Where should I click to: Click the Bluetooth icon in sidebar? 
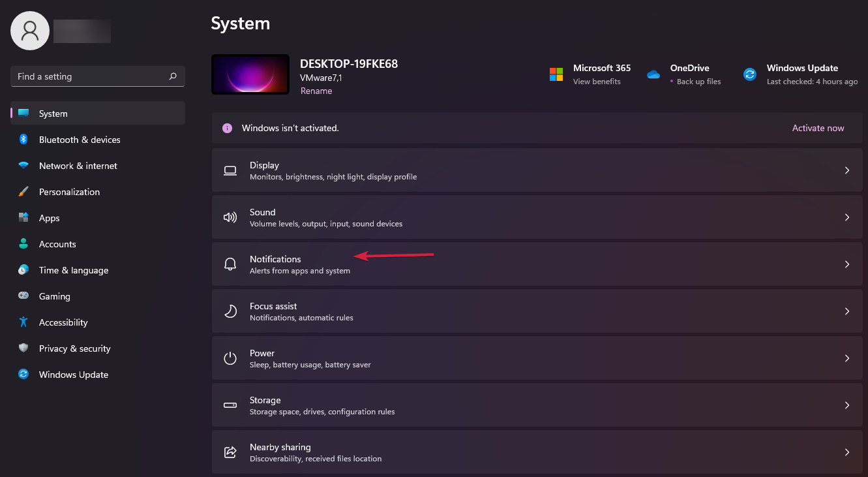click(x=23, y=140)
